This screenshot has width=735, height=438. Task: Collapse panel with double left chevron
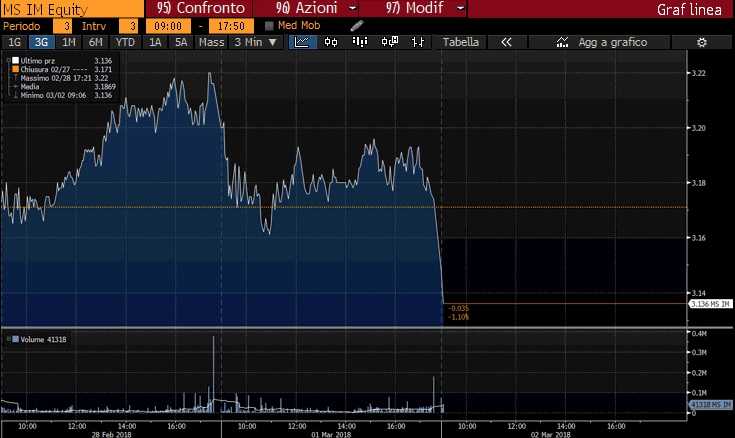tap(506, 42)
